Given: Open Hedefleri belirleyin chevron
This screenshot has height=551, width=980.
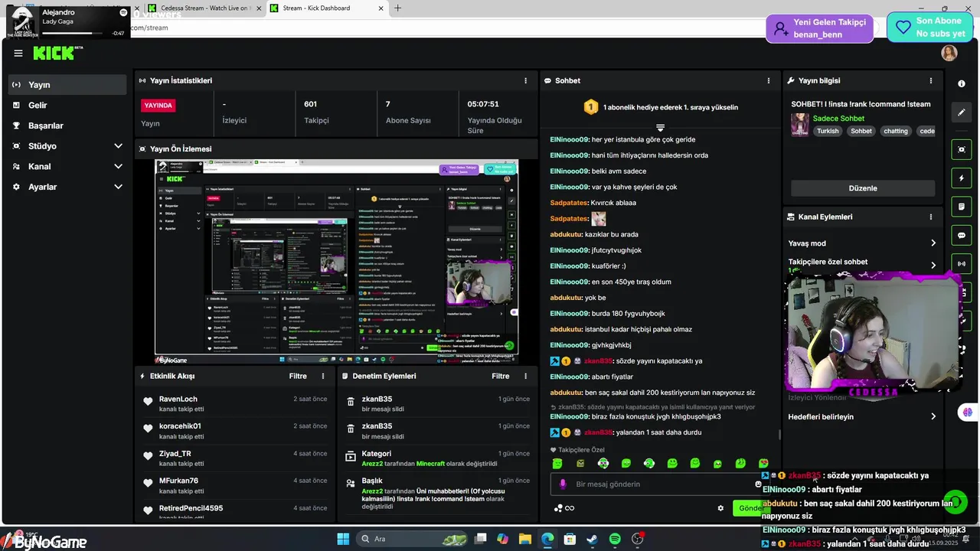Looking at the screenshot, I should 933,416.
